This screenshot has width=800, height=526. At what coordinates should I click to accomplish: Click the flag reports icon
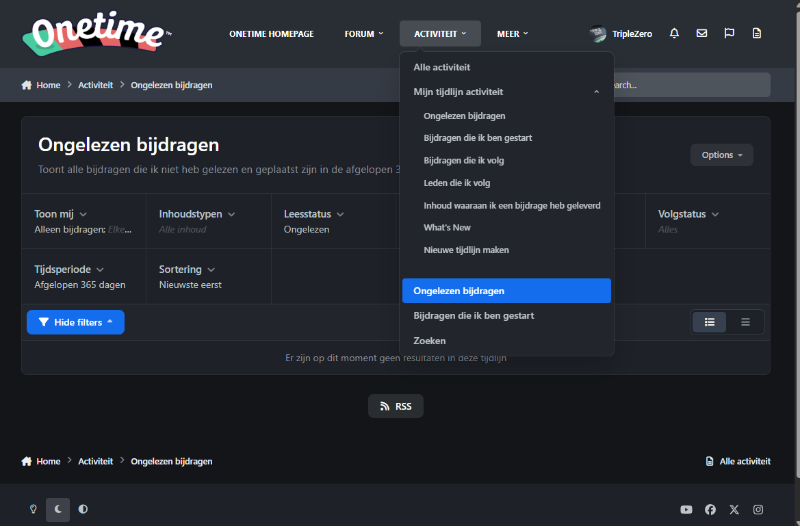point(729,34)
